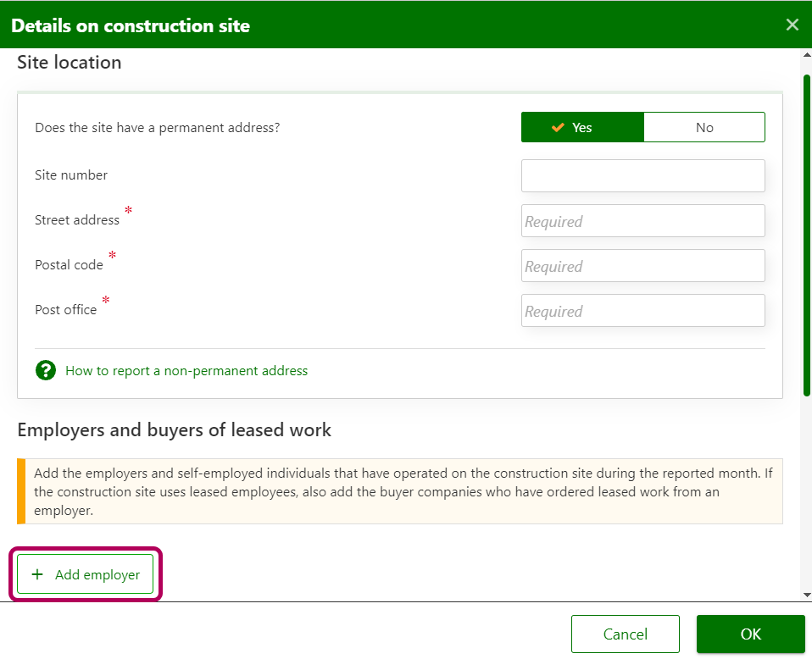Click the Postal code label
The height and width of the screenshot is (659, 812).
pyautogui.click(x=69, y=265)
